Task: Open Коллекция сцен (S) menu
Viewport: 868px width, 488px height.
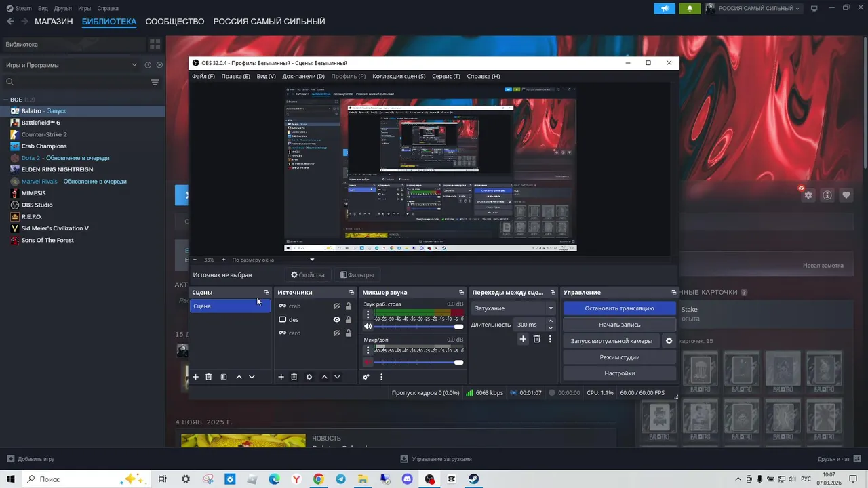Action: click(x=399, y=76)
